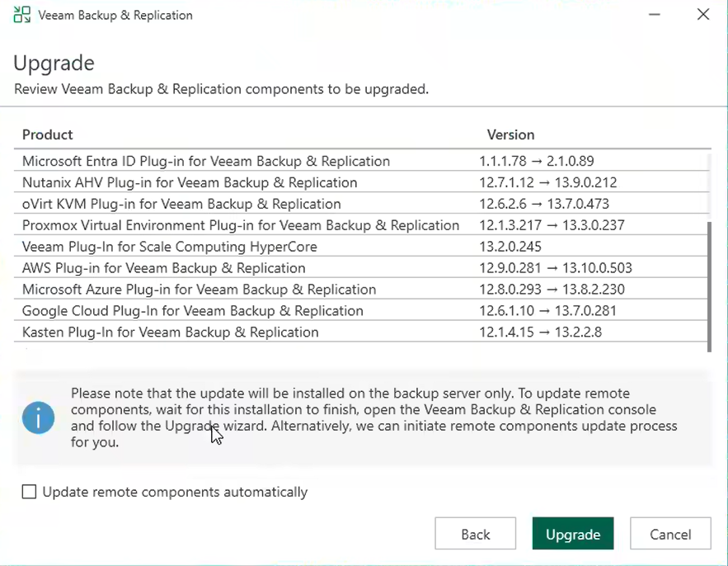The width and height of the screenshot is (728, 566).
Task: Cancel the upgrade wizard
Action: pyautogui.click(x=670, y=535)
